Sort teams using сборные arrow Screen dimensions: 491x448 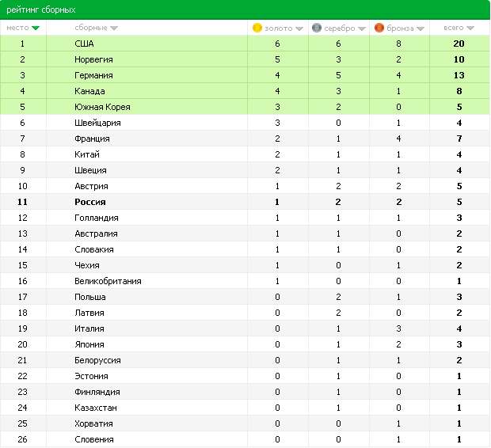(114, 28)
